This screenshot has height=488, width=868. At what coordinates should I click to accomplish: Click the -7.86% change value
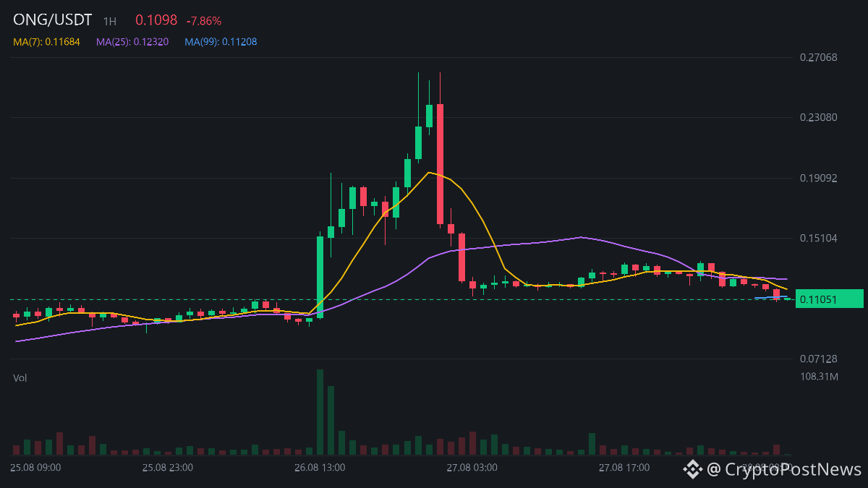coord(204,21)
